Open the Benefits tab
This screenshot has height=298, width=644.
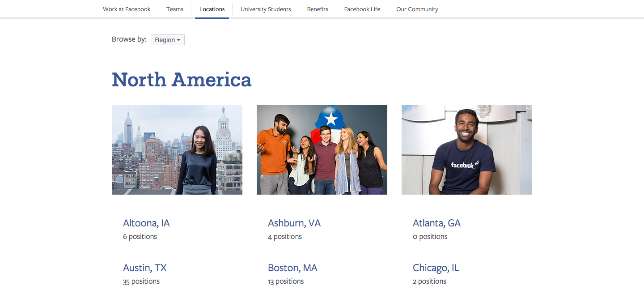pyautogui.click(x=318, y=9)
